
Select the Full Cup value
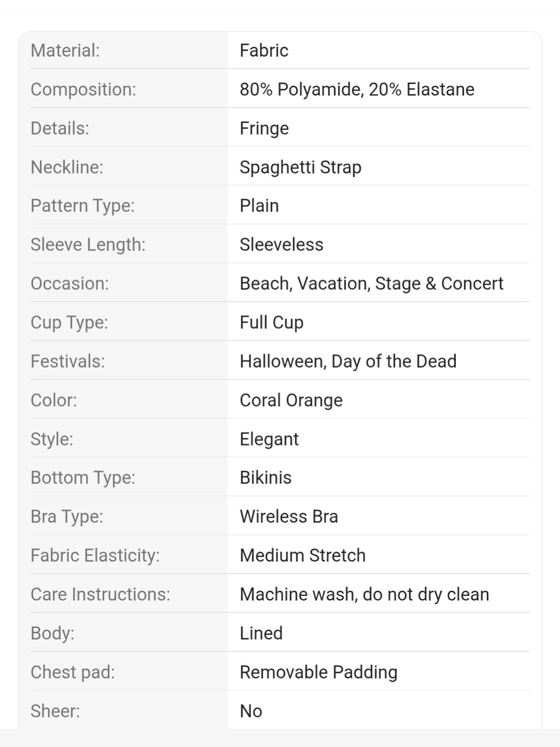pyautogui.click(x=271, y=322)
